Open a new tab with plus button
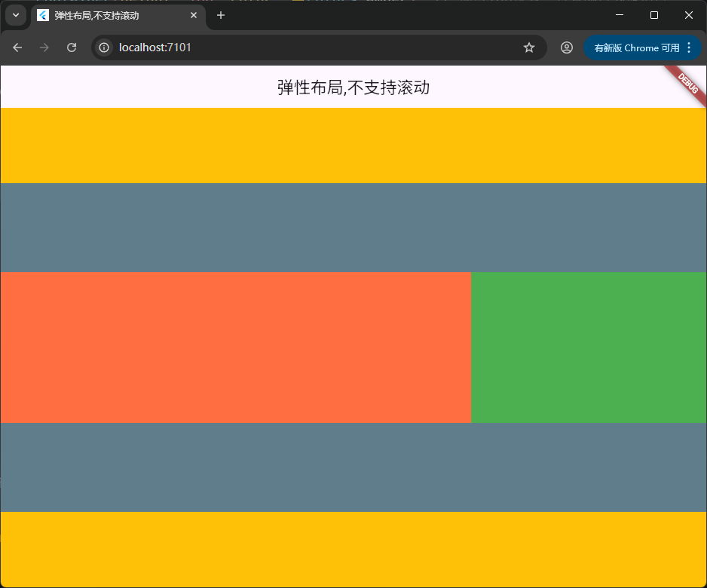The height and width of the screenshot is (588, 707). point(221,15)
